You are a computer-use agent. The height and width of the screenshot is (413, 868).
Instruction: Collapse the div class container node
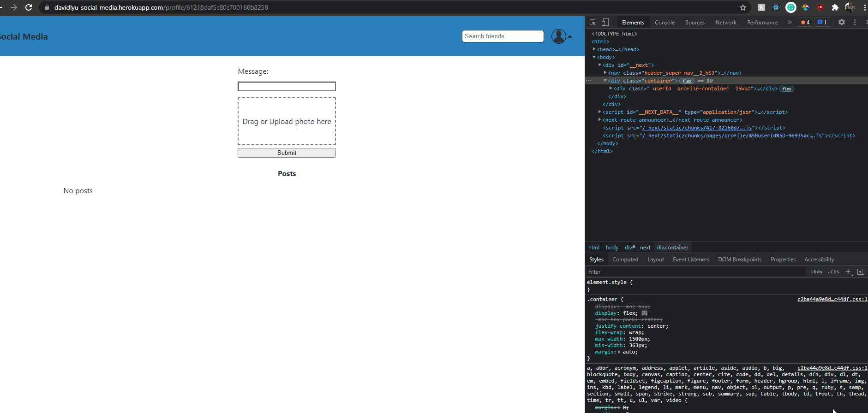605,81
